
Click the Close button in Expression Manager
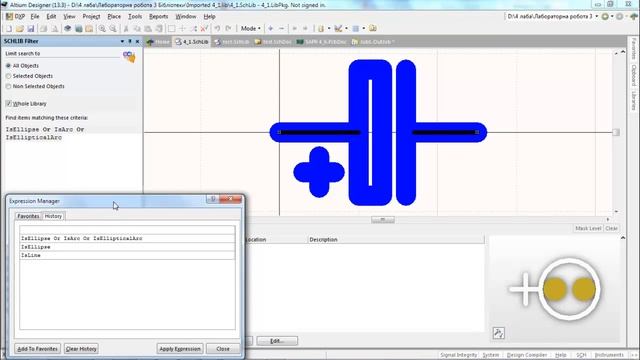pos(223,349)
